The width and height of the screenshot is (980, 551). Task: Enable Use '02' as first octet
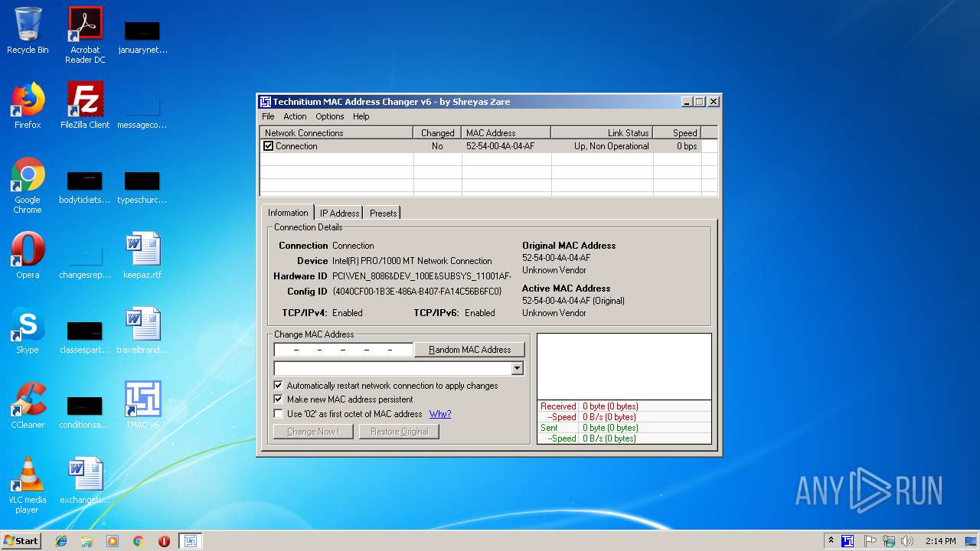tap(278, 414)
